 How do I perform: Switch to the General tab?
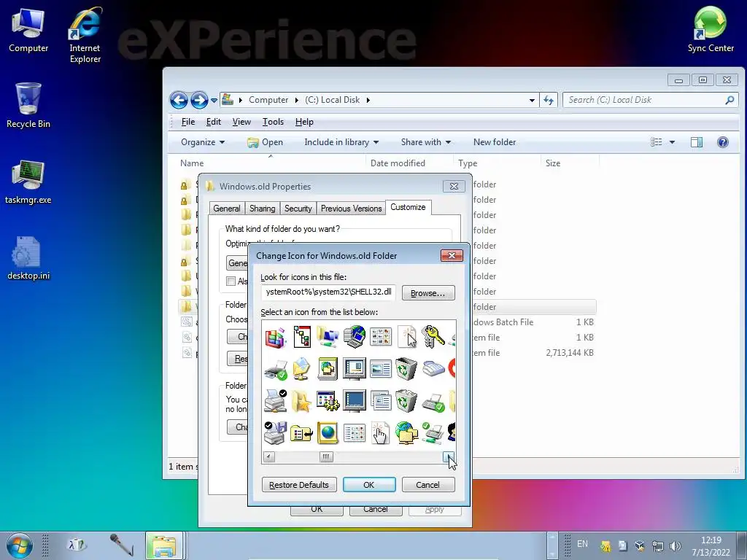[x=227, y=208]
